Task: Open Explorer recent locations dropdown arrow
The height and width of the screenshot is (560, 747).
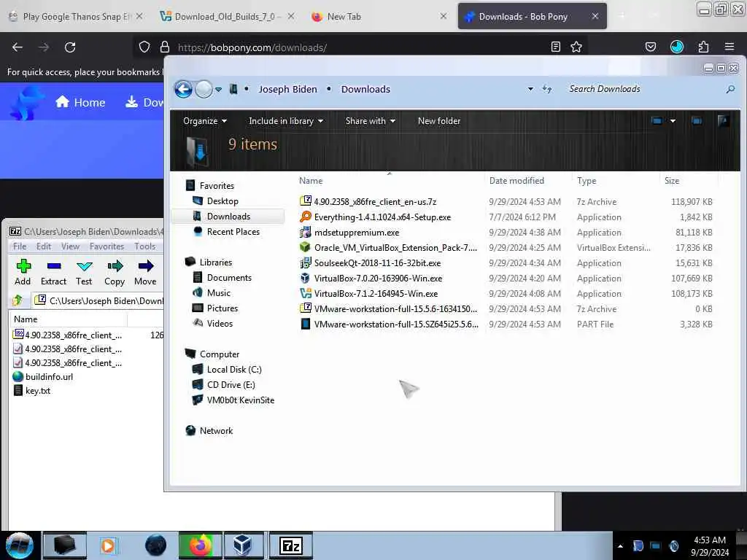Action: point(218,89)
